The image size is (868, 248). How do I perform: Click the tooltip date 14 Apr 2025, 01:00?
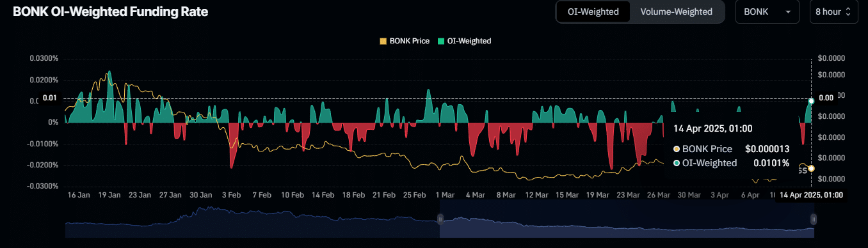(x=712, y=128)
